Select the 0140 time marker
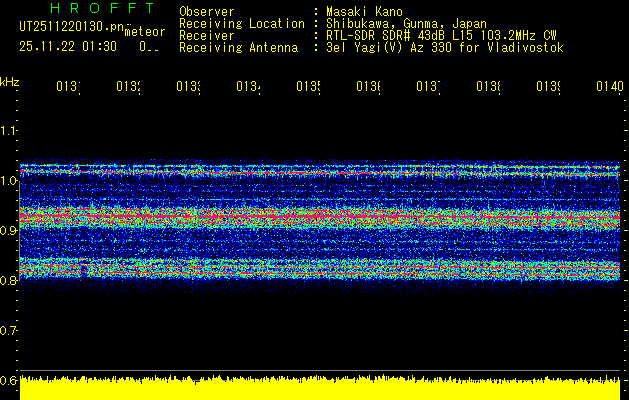Viewport: 629px width, 400px height. [608, 87]
